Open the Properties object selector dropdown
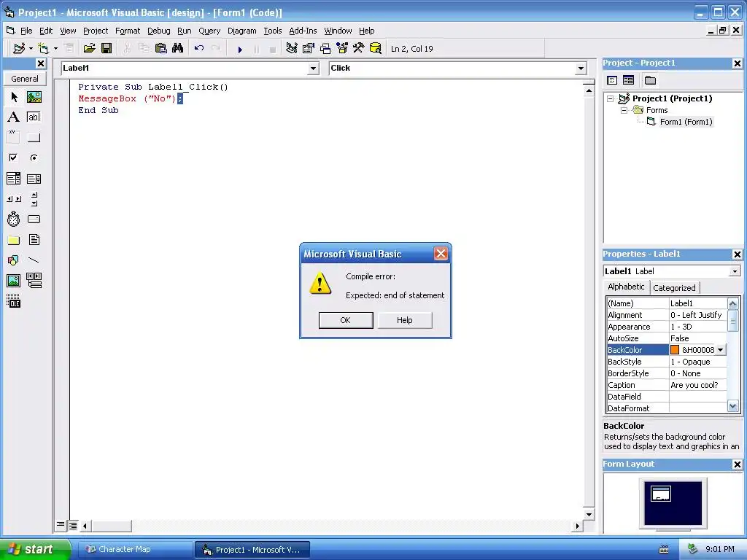747x560 pixels. click(x=735, y=271)
